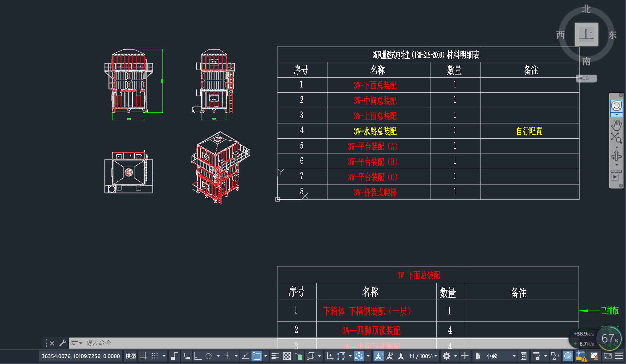Click full navigation wheel icon
626x364 pixels.
616,106
